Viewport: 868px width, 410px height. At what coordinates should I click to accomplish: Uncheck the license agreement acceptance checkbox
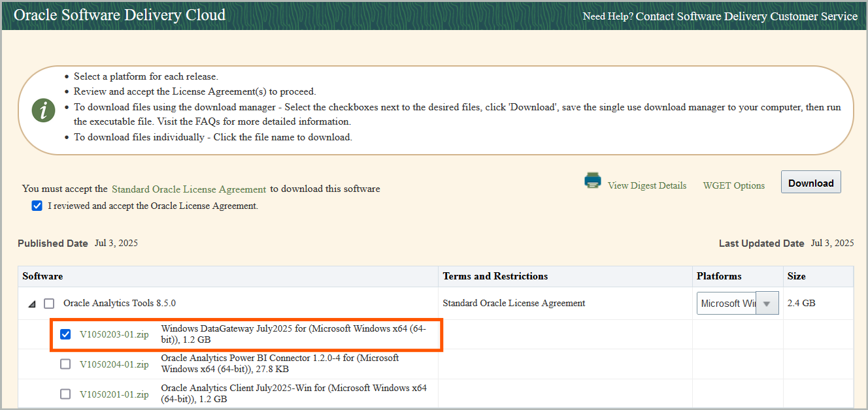click(x=37, y=206)
